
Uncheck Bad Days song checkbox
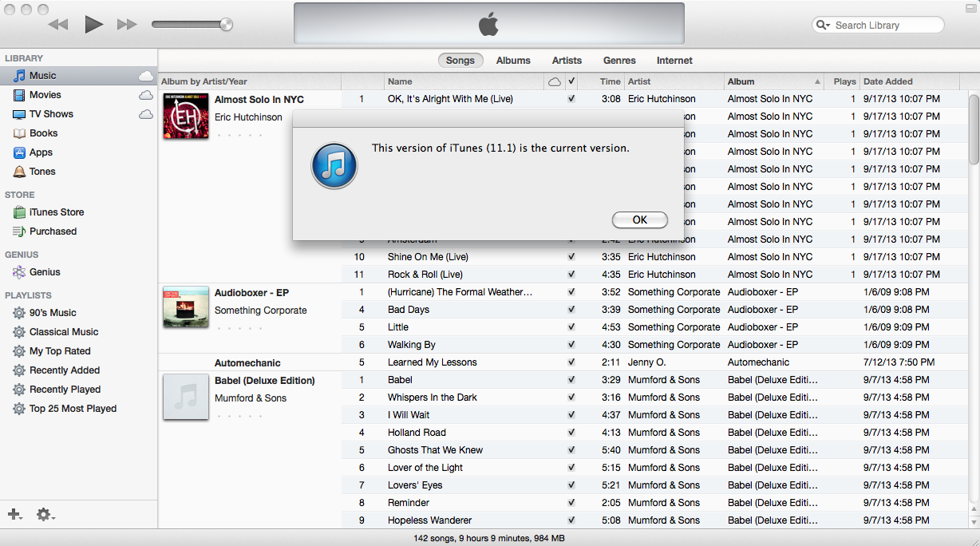pyautogui.click(x=571, y=310)
